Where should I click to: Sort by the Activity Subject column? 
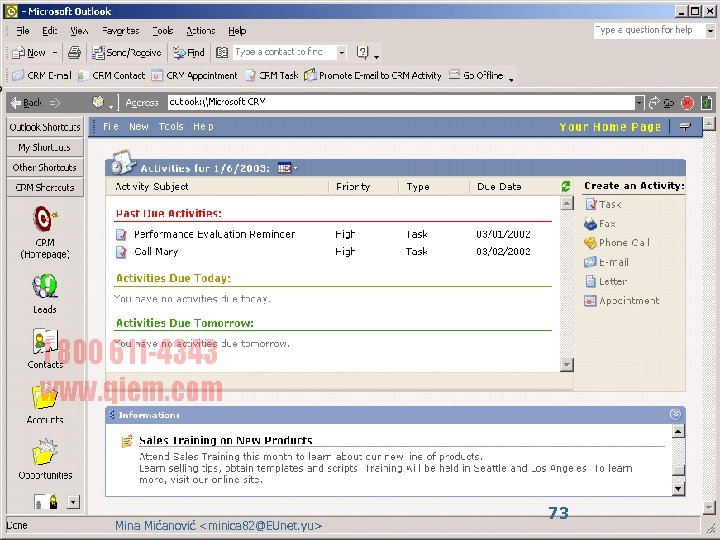pyautogui.click(x=152, y=186)
